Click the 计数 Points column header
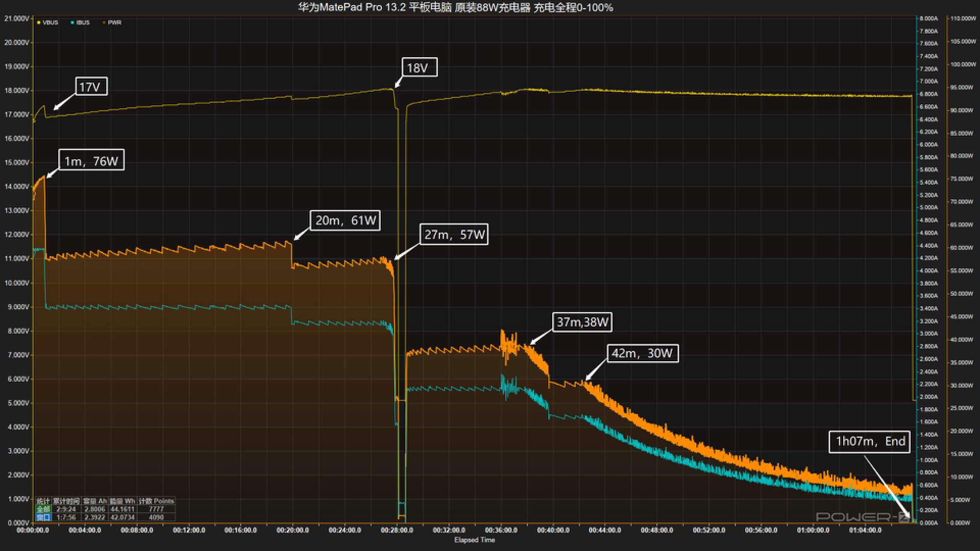This screenshot has height=551, width=980. 156,501
